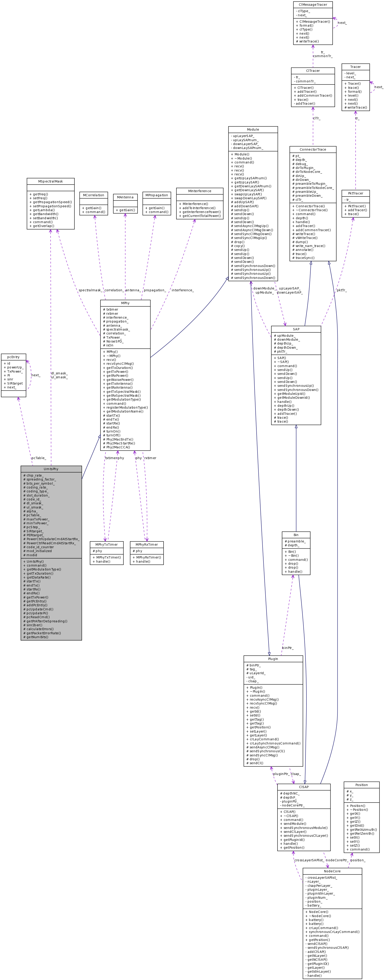Click writeTrace() in ClMessageTracer
This screenshot has width=385, height=980.
click(308, 42)
